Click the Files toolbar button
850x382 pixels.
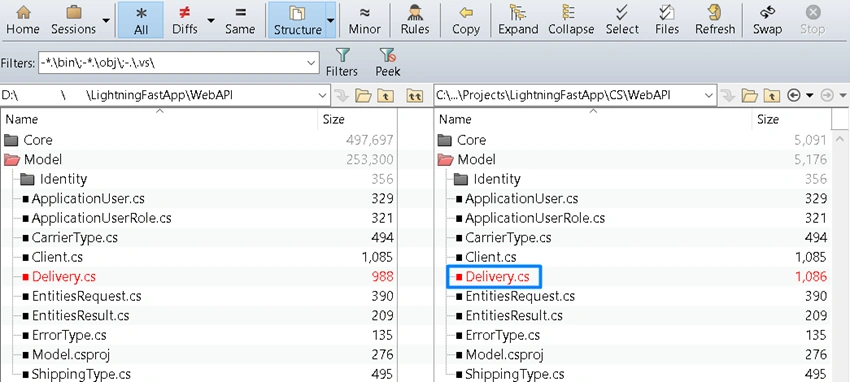pos(667,20)
